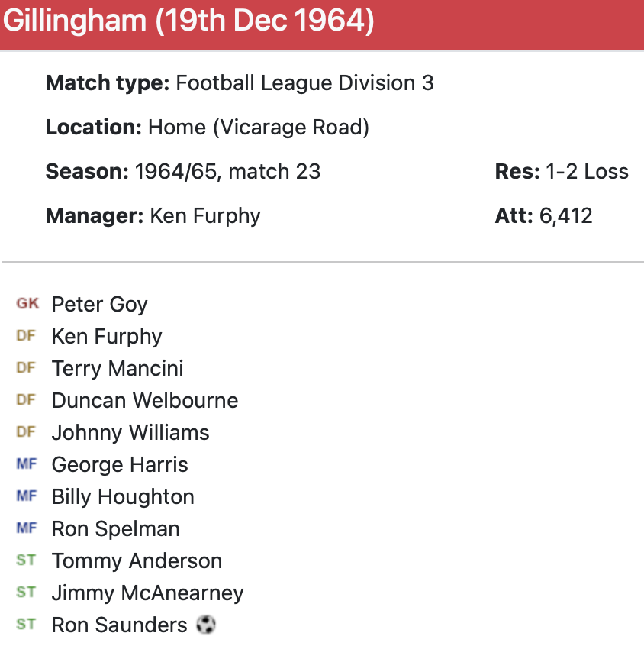Viewport: 644px width, 646px height.
Task: Click the GK position icon beside Peter Goy
Action: (x=27, y=304)
